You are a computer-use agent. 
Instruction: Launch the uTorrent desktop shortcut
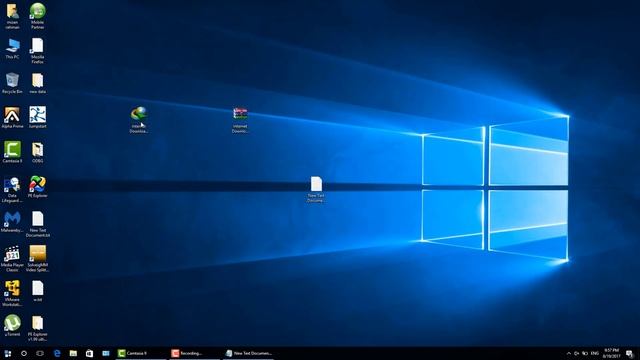point(12,326)
